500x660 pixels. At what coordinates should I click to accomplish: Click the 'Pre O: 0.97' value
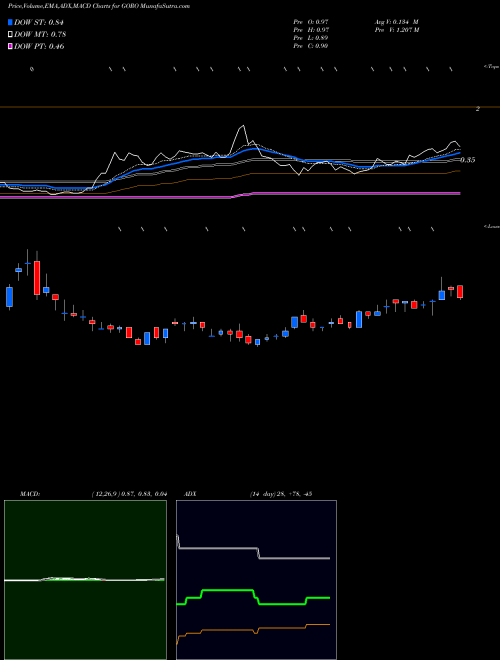pyautogui.click(x=311, y=22)
